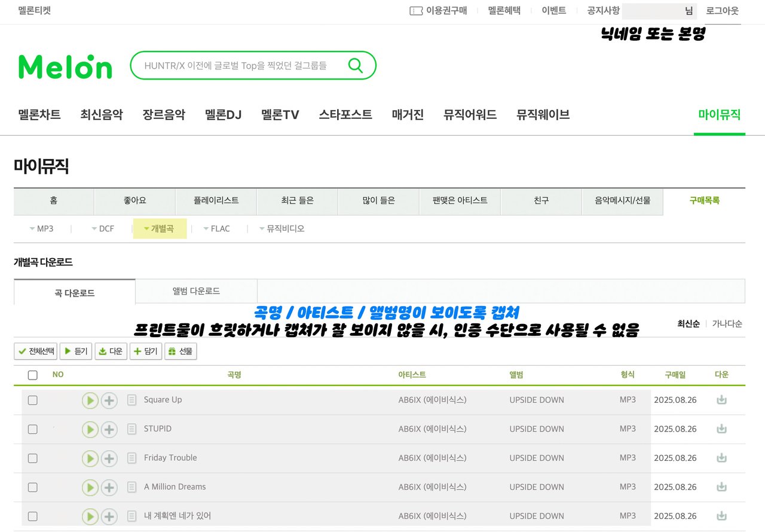The image size is (765, 532).
Task: Play the song 내 계획엔 네가 있어
Action: (x=90, y=516)
